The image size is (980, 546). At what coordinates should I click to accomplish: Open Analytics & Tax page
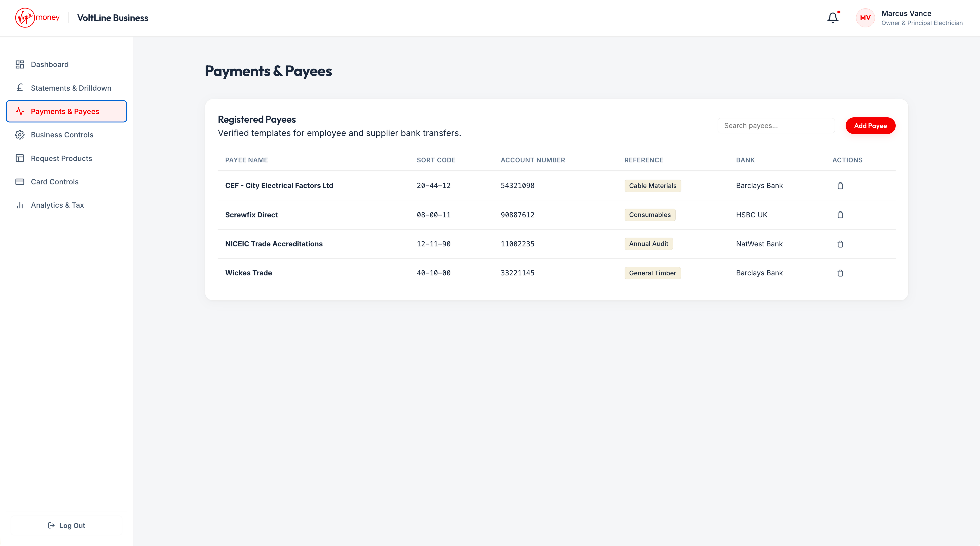(66, 205)
